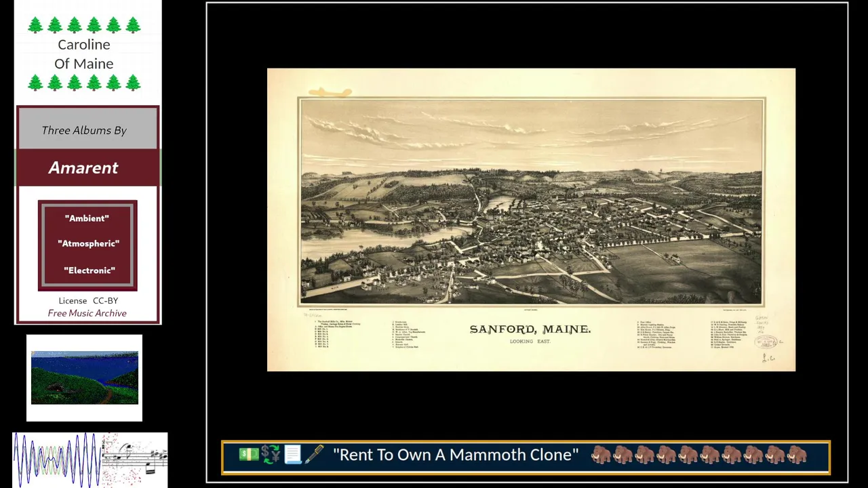
Task: Select the "Ambient" album title
Action: 87,218
